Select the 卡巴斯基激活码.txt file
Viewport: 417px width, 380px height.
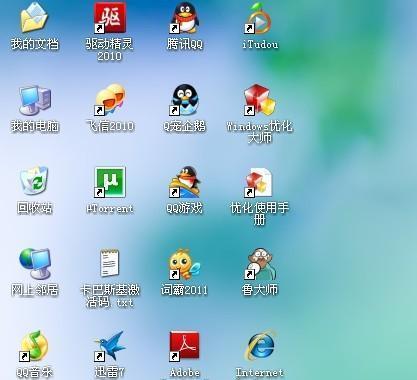110,262
